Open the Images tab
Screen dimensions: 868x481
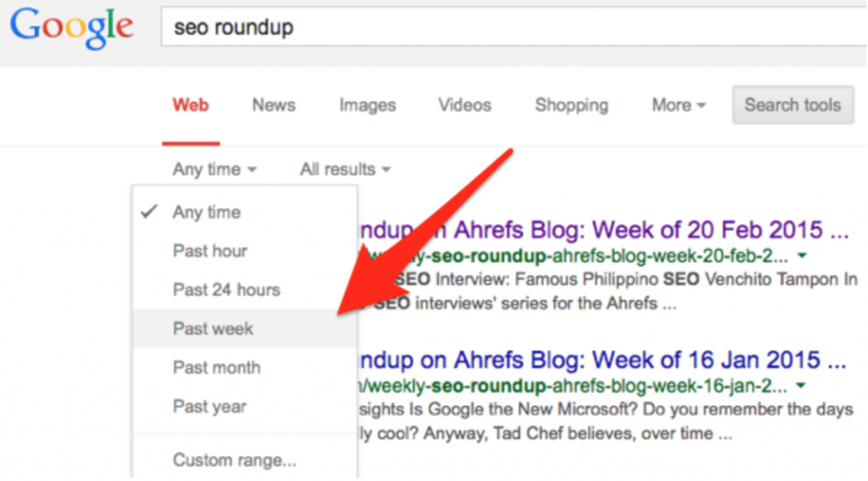[367, 106]
